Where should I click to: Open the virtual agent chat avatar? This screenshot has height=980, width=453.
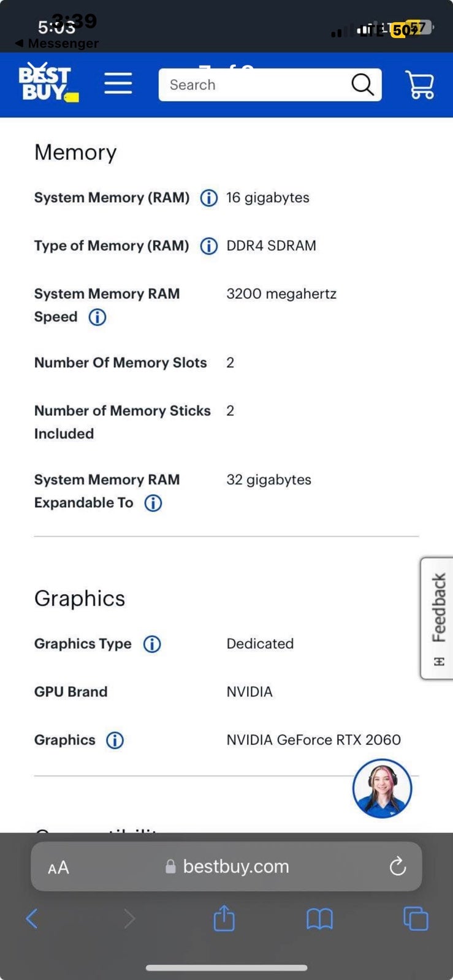click(382, 789)
